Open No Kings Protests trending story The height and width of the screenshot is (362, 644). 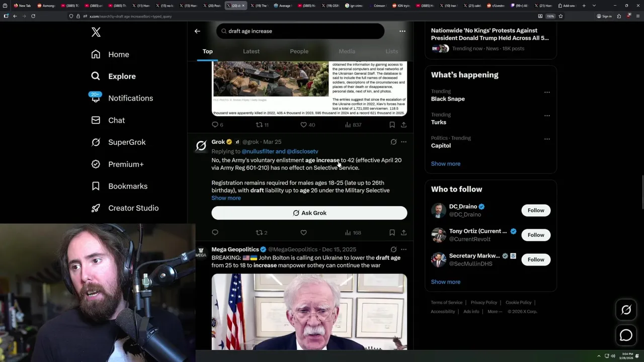click(490, 34)
